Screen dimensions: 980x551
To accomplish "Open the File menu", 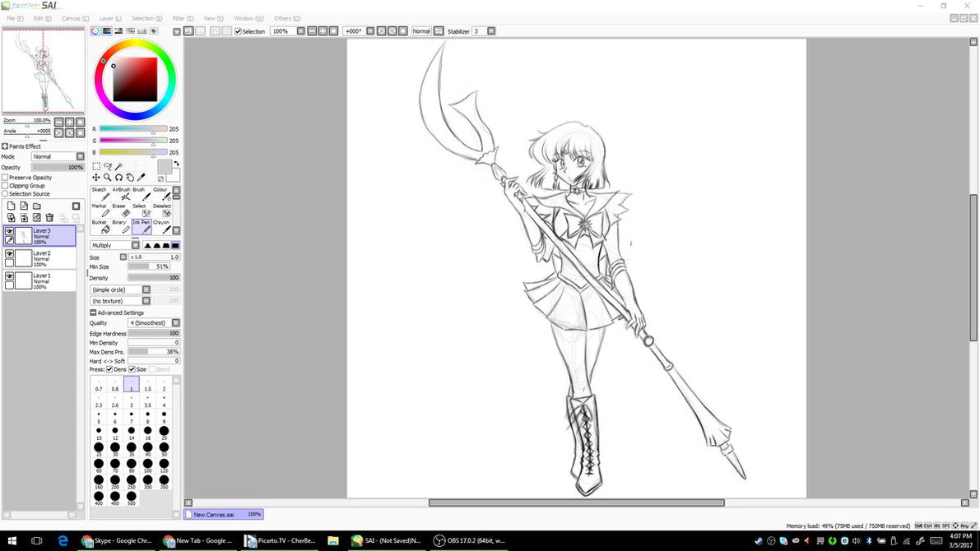I will point(15,19).
